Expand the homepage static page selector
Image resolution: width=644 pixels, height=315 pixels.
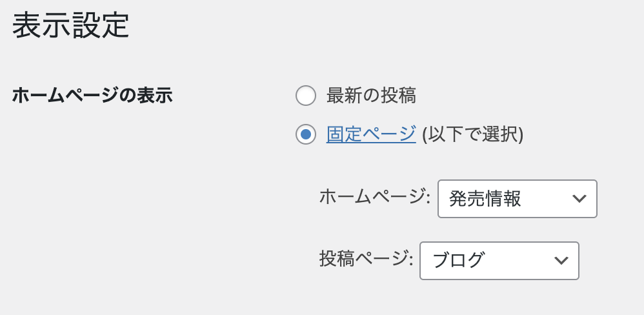[517, 199]
